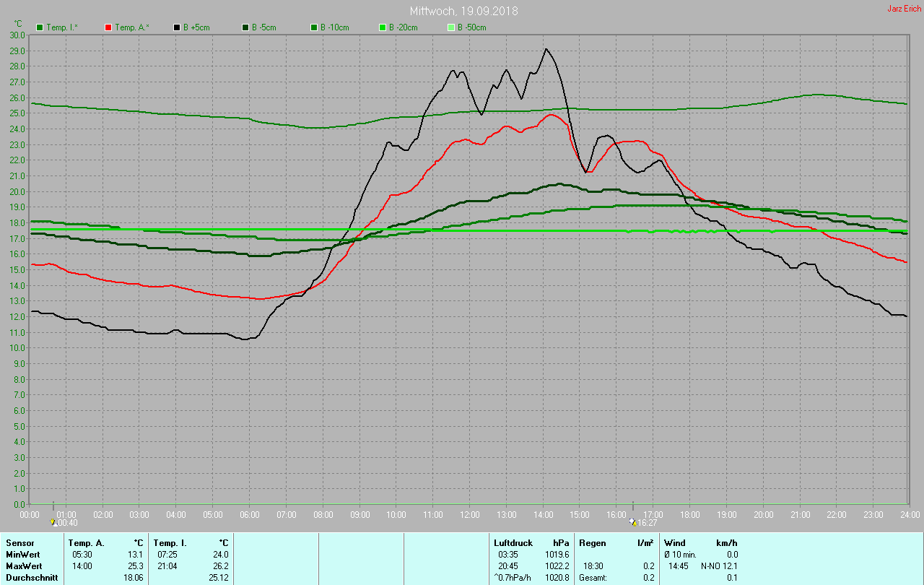Click the 18:00 x-axis time label

(x=689, y=514)
